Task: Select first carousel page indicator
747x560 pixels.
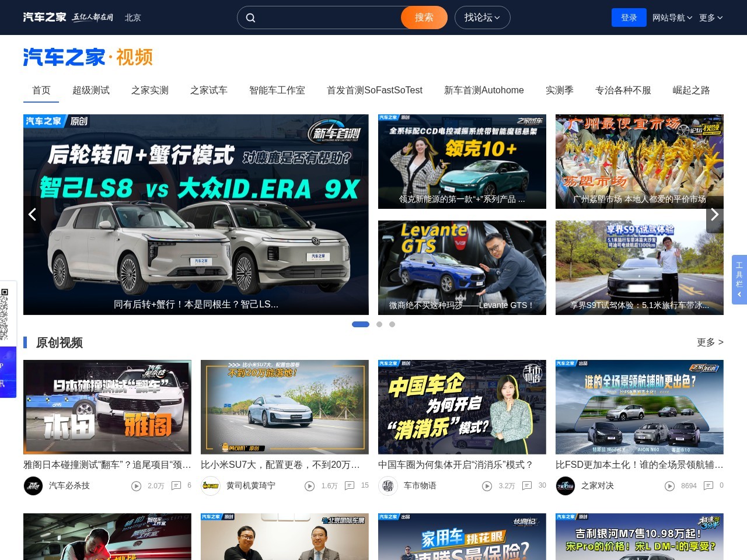Action: tap(361, 324)
